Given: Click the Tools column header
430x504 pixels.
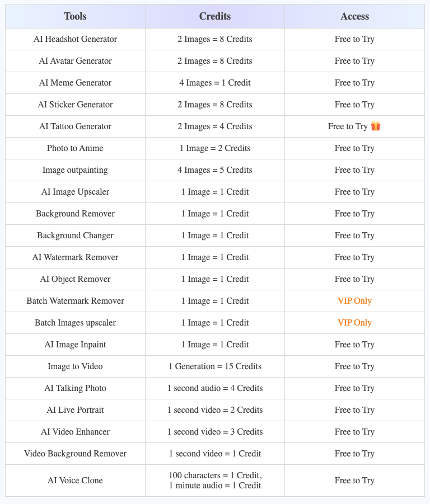Looking at the screenshot, I should pyautogui.click(x=75, y=16).
